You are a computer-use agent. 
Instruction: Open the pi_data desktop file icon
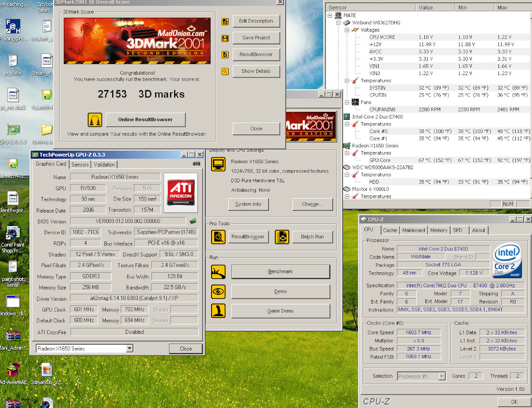pyautogui.click(x=13, y=61)
